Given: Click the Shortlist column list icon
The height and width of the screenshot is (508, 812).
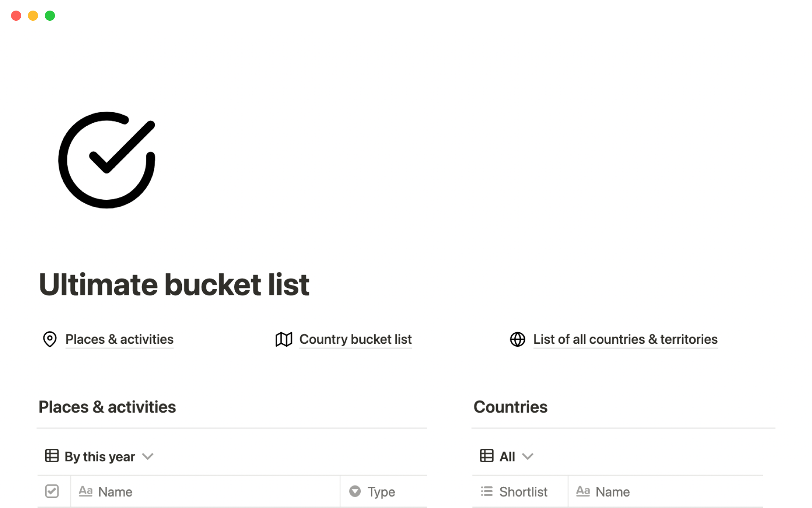Looking at the screenshot, I should coord(487,491).
